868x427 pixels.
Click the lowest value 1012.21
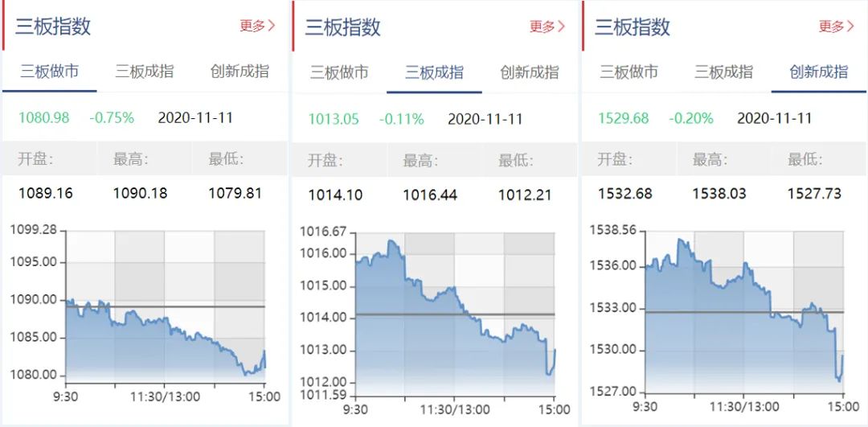pyautogui.click(x=525, y=194)
